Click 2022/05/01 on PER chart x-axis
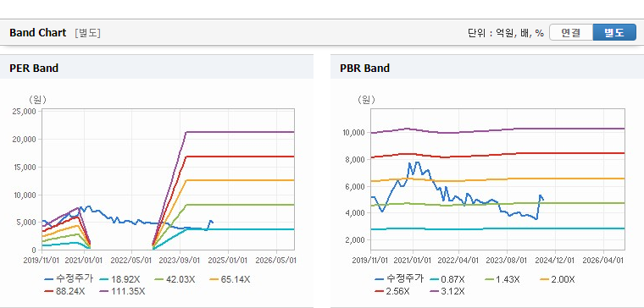Image resolution: width=644 pixels, height=308 pixels. [x=132, y=261]
